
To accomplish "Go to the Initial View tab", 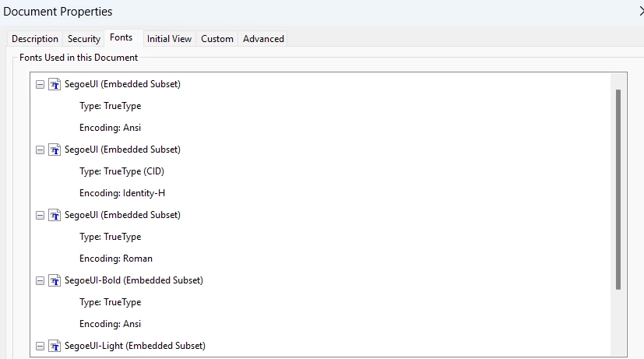I will 169,39.
